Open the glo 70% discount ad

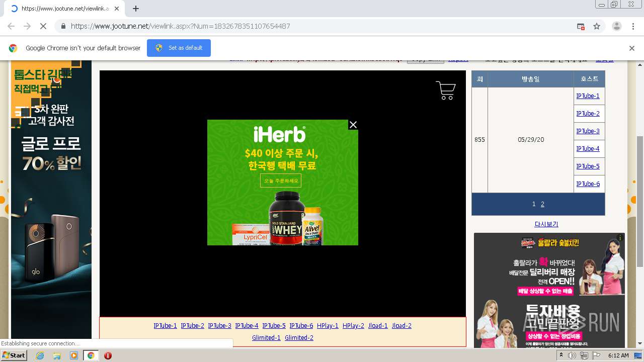51,199
